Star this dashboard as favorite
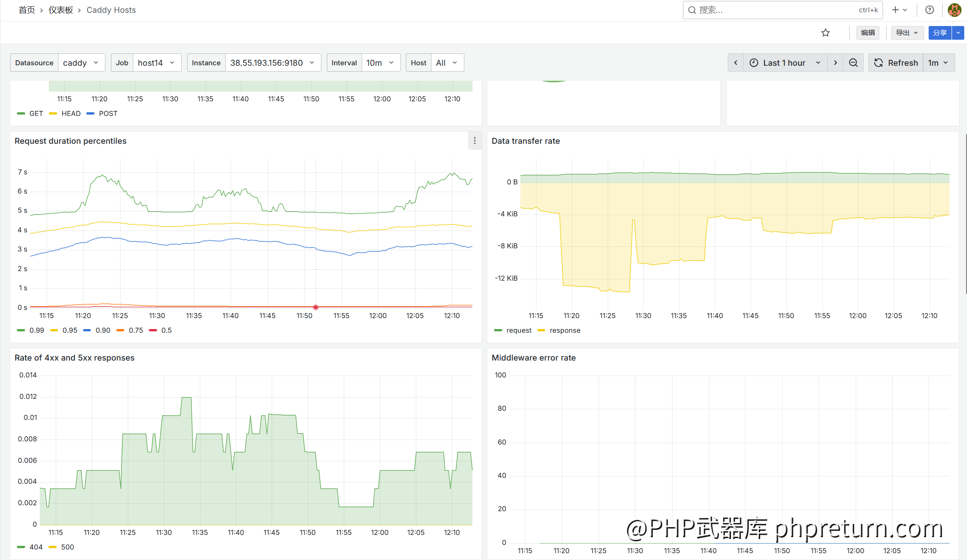Viewport: 967px width, 560px height. click(x=825, y=33)
